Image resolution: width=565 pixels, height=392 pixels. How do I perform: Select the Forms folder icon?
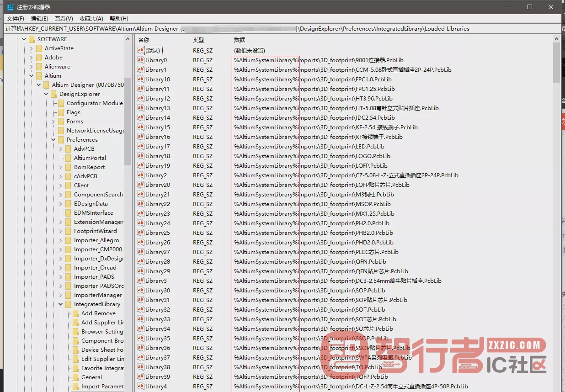[61, 122]
